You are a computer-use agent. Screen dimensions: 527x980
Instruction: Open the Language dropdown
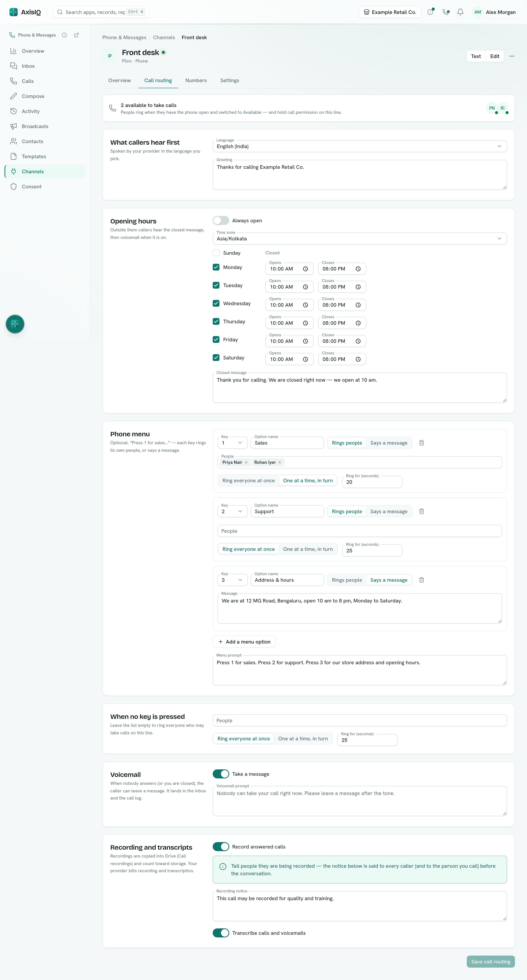tap(359, 146)
